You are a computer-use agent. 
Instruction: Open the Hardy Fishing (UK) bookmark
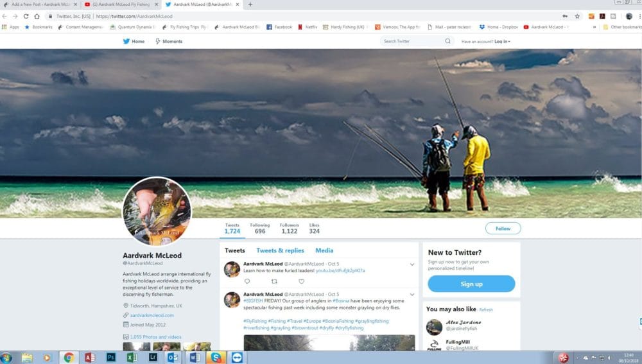pos(343,27)
